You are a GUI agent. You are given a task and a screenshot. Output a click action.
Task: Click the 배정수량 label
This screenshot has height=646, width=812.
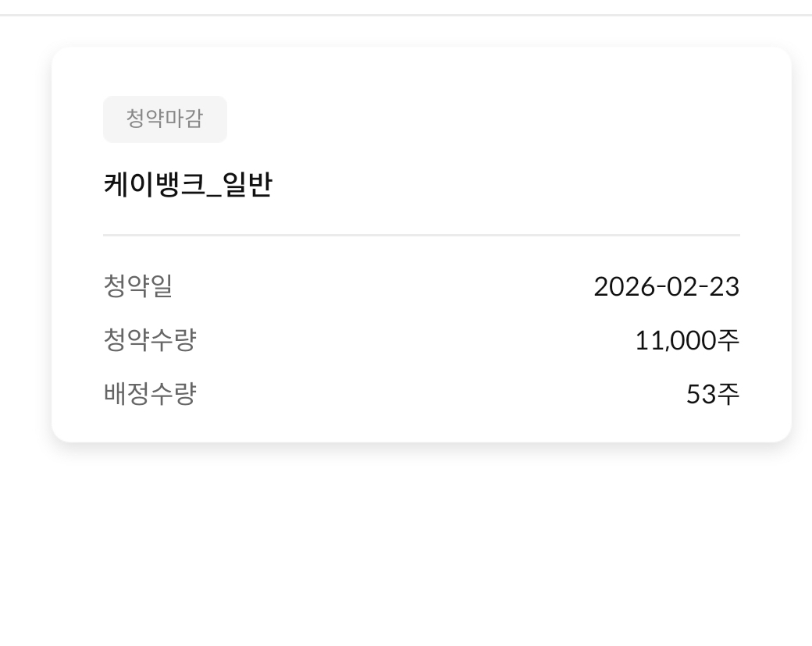[x=149, y=394]
